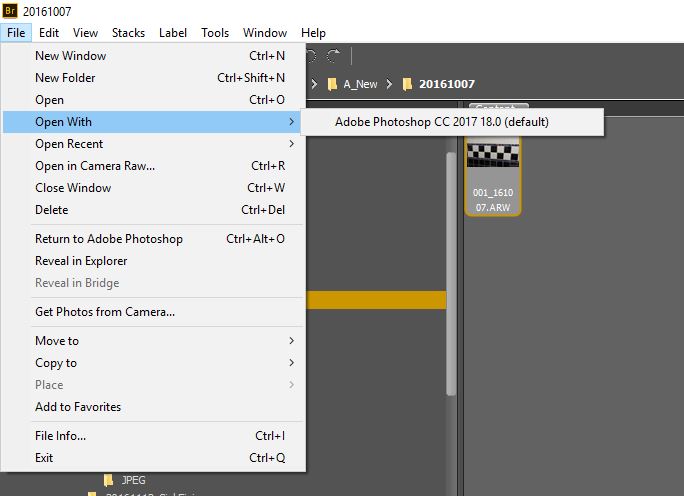Expand the Move to submenu
This screenshot has height=496, width=684.
(x=154, y=341)
